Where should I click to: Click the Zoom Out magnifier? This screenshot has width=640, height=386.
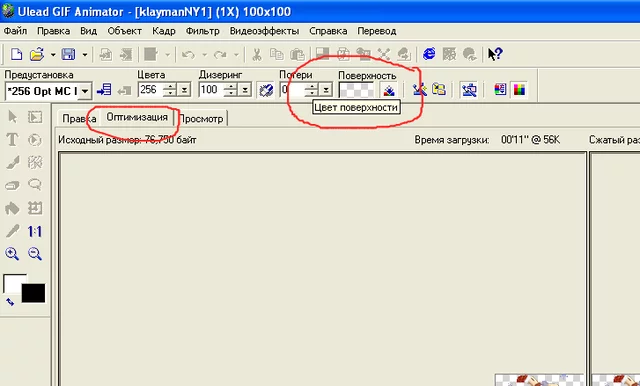35,254
